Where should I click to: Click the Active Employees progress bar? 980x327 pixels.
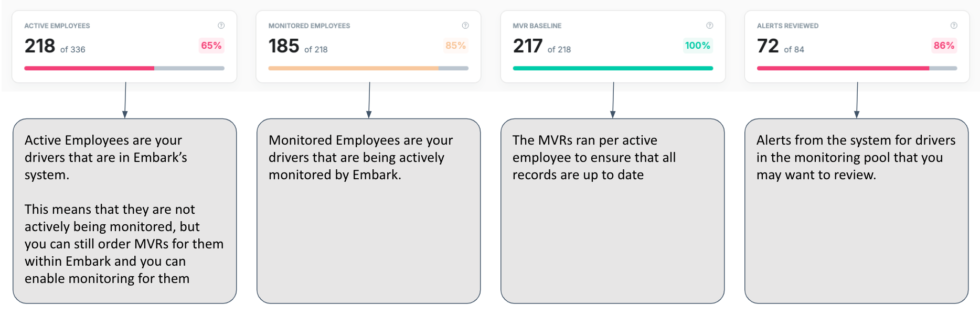coord(124,68)
